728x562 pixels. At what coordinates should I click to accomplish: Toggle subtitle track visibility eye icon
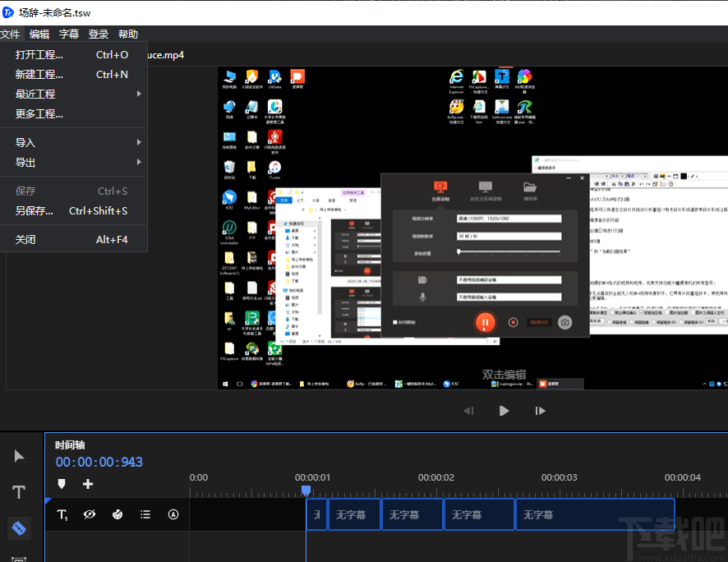pos(90,514)
